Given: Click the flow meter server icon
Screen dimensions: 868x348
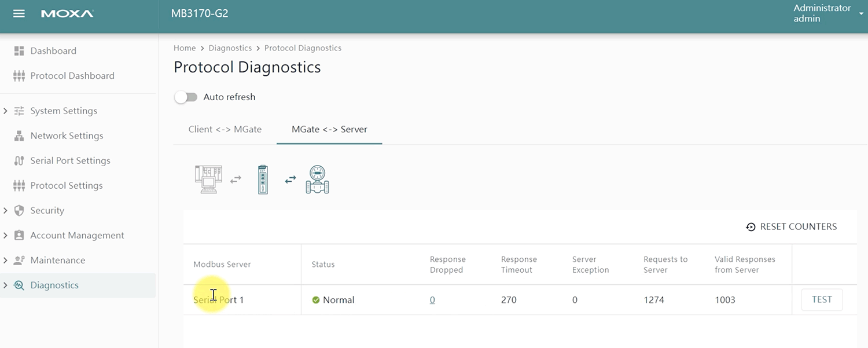Looking at the screenshot, I should 317,180.
